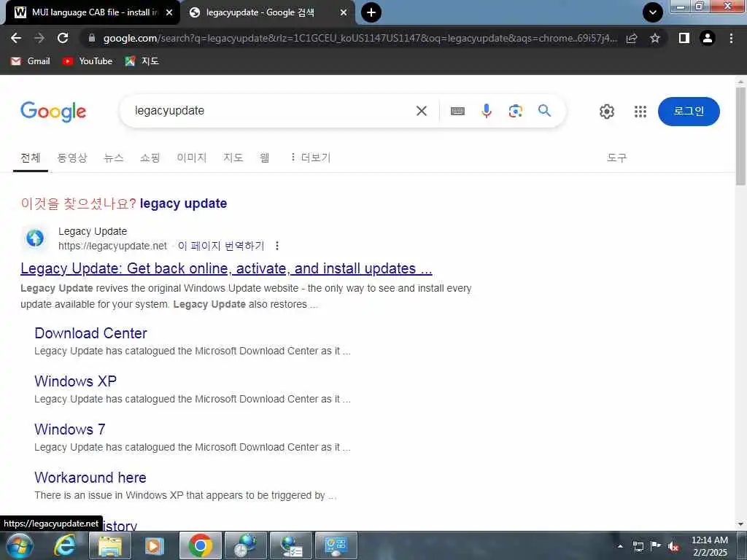Show hidden tray icons arrow
This screenshot has width=747, height=560.
[620, 546]
